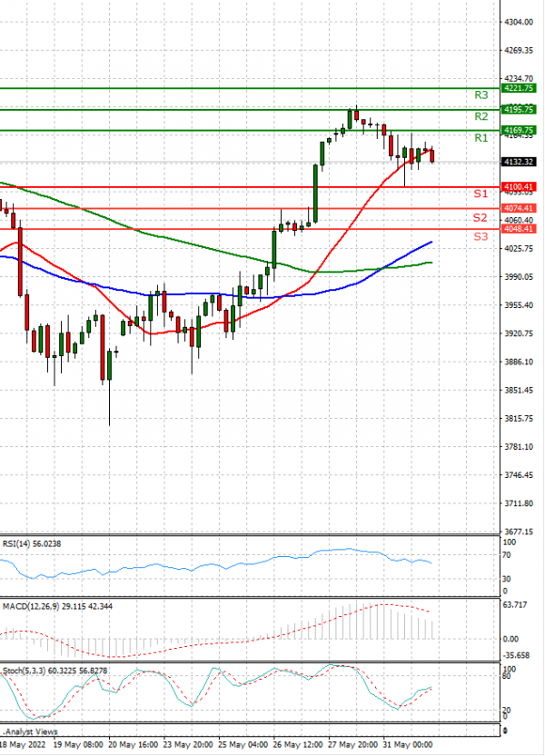Click the 4074.41 support price tag
The height and width of the screenshot is (756, 545).
point(520,208)
